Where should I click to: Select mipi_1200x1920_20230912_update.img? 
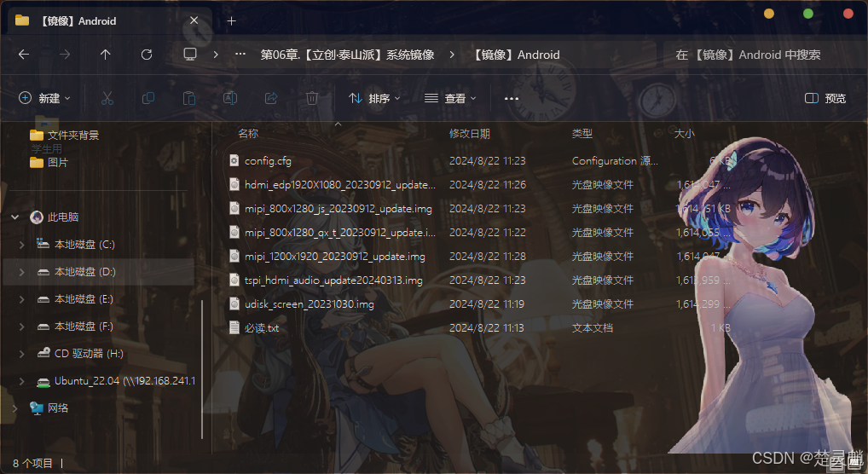[x=335, y=256]
